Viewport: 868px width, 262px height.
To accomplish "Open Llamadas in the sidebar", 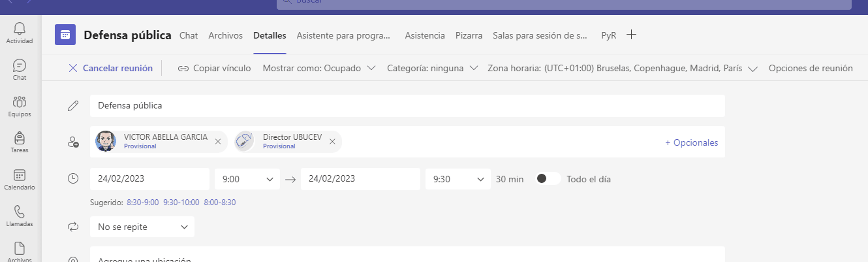I will [x=20, y=216].
